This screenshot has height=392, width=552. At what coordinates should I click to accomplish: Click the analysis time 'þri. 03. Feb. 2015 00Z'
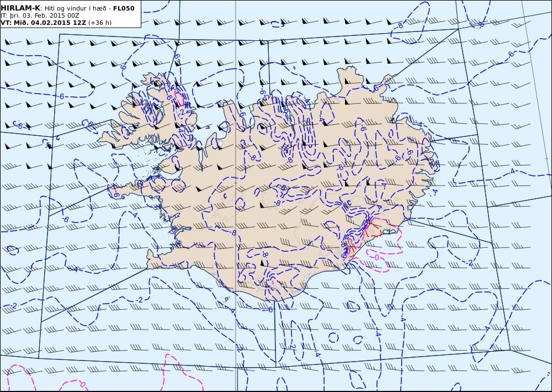point(44,15)
